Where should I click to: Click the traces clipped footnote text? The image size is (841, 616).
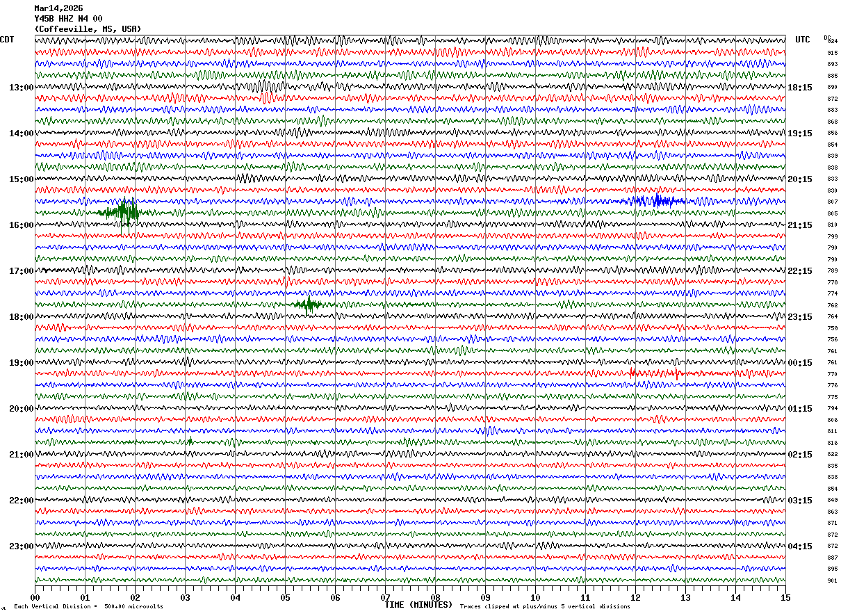tap(545, 607)
